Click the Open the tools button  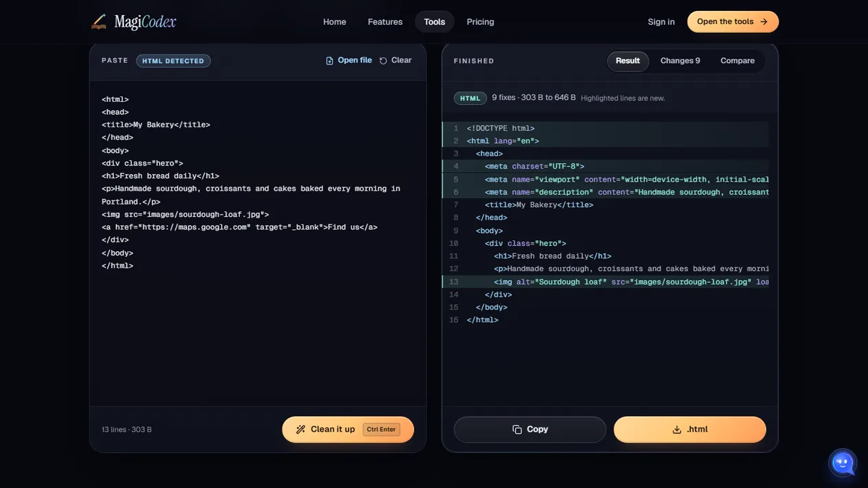click(733, 22)
